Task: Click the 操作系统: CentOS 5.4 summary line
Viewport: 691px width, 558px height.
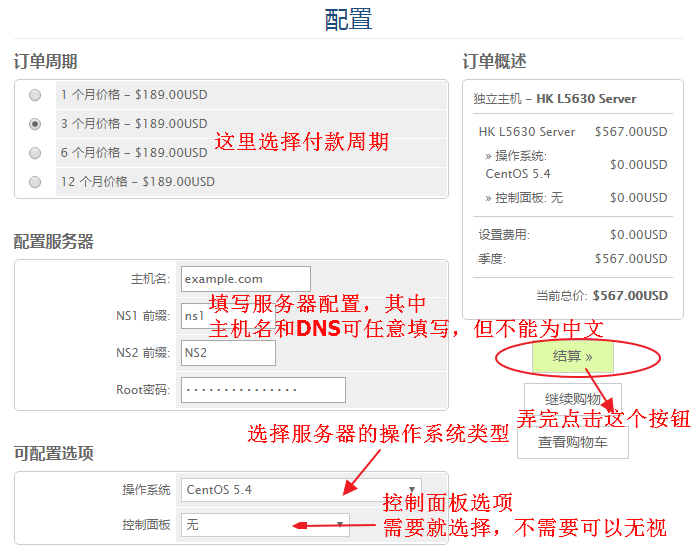Action: point(518,165)
